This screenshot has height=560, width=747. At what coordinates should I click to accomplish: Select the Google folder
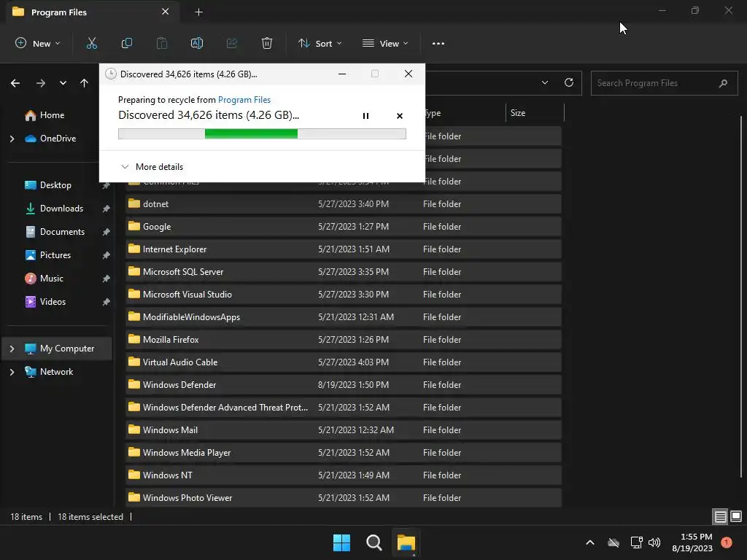point(343,227)
